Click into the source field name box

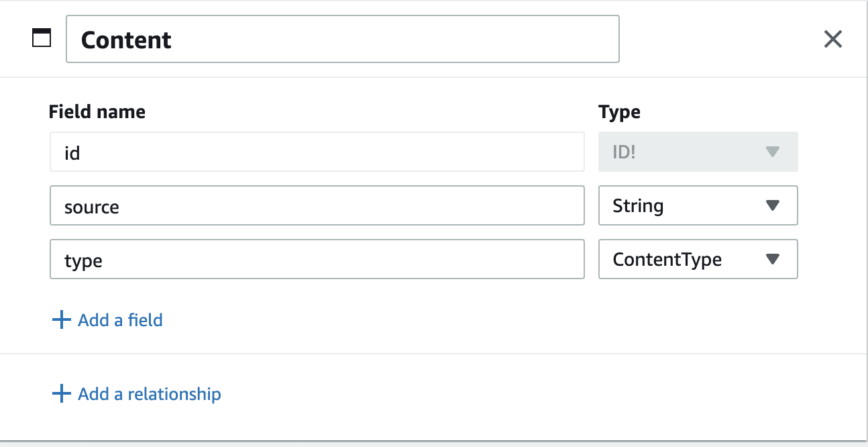coord(317,205)
